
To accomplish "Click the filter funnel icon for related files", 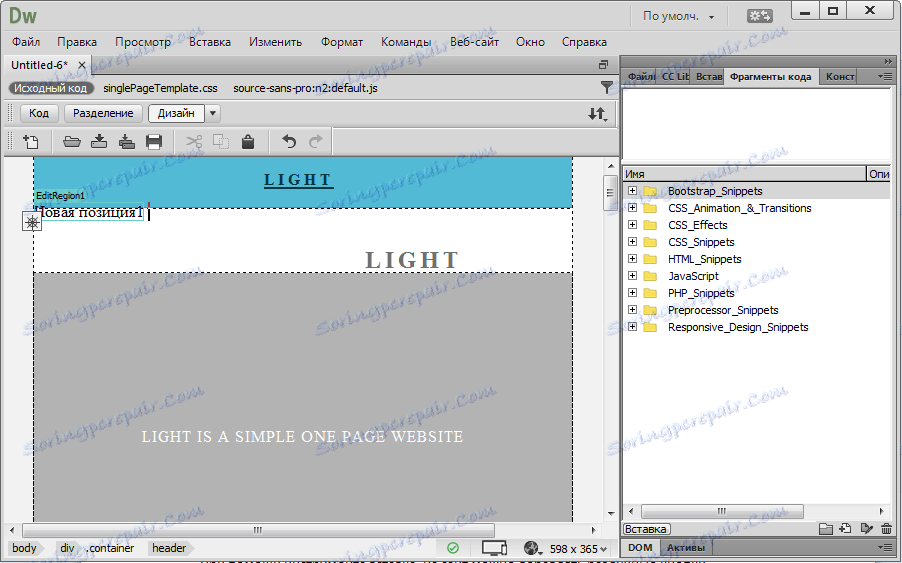I will pyautogui.click(x=606, y=87).
